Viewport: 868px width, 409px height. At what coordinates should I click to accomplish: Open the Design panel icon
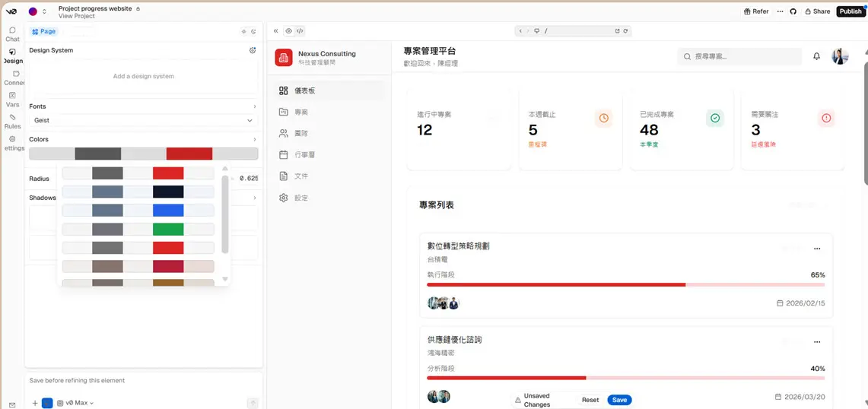point(12,52)
